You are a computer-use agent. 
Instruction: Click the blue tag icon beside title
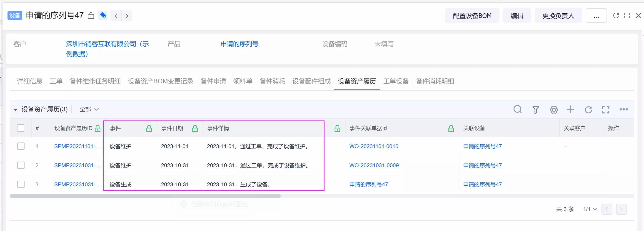point(103,15)
